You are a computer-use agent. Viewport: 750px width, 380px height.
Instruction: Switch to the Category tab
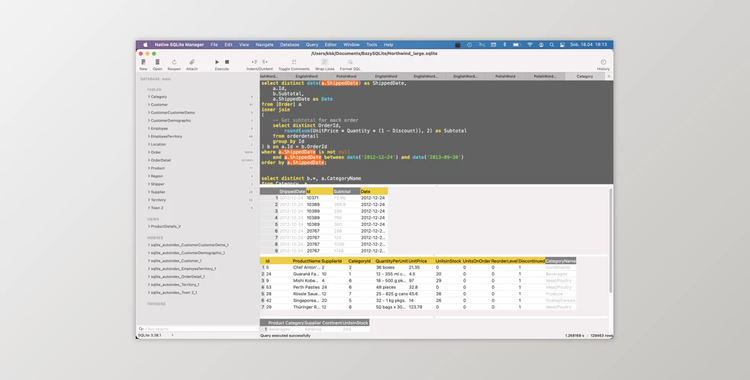pyautogui.click(x=585, y=76)
